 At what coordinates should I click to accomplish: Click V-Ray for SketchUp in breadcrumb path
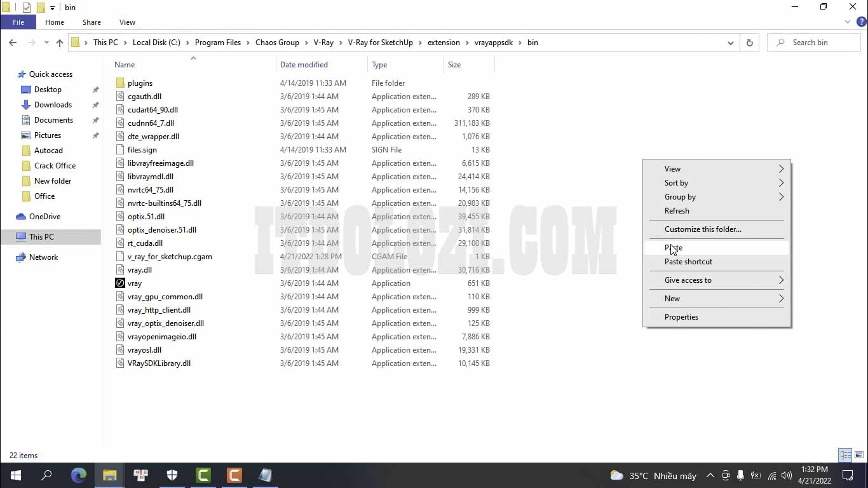point(380,43)
